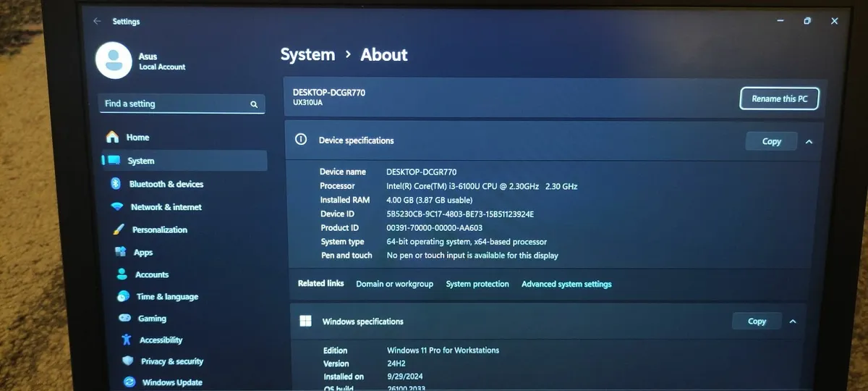
Task: Collapse the Windows specifications section
Action: click(x=793, y=321)
